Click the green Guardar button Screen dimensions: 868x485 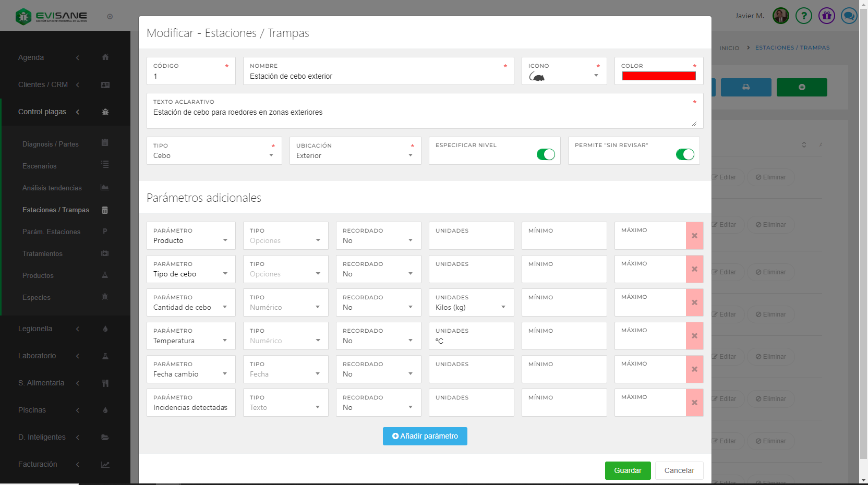628,470
